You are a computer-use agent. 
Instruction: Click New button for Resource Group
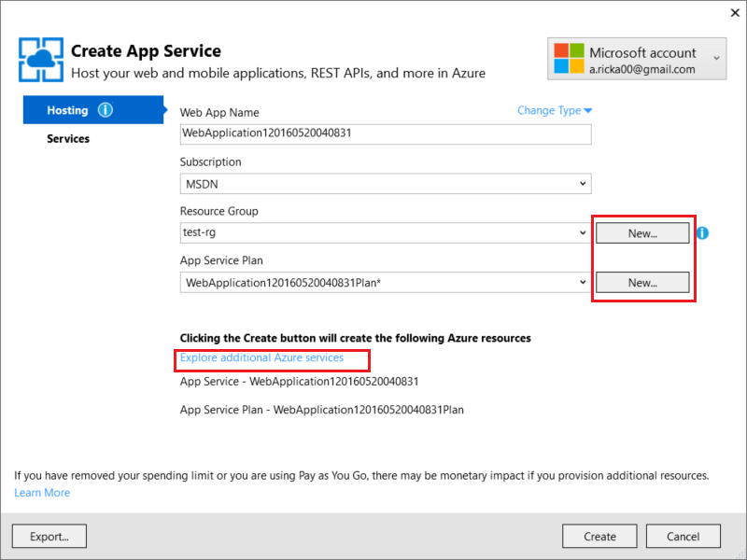point(642,233)
